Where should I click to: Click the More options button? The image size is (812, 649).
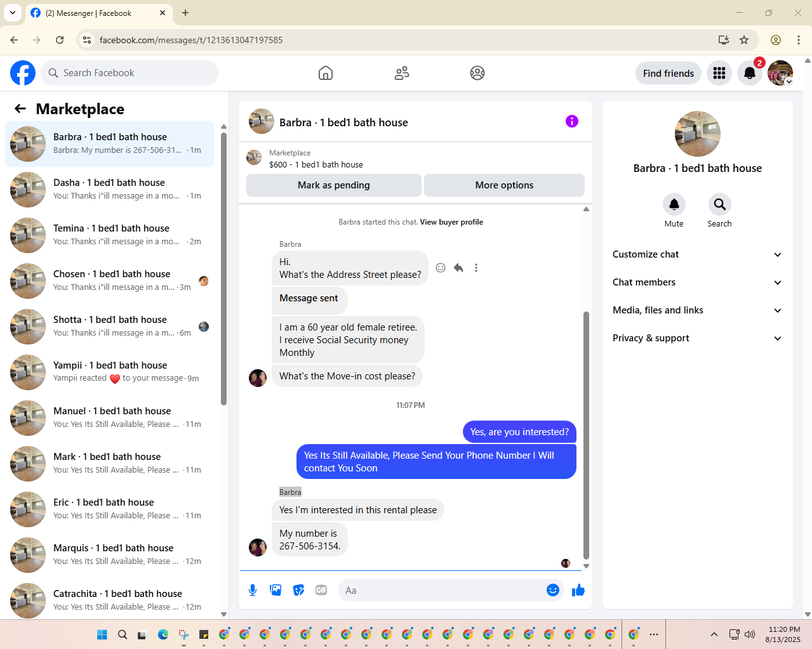coord(504,185)
